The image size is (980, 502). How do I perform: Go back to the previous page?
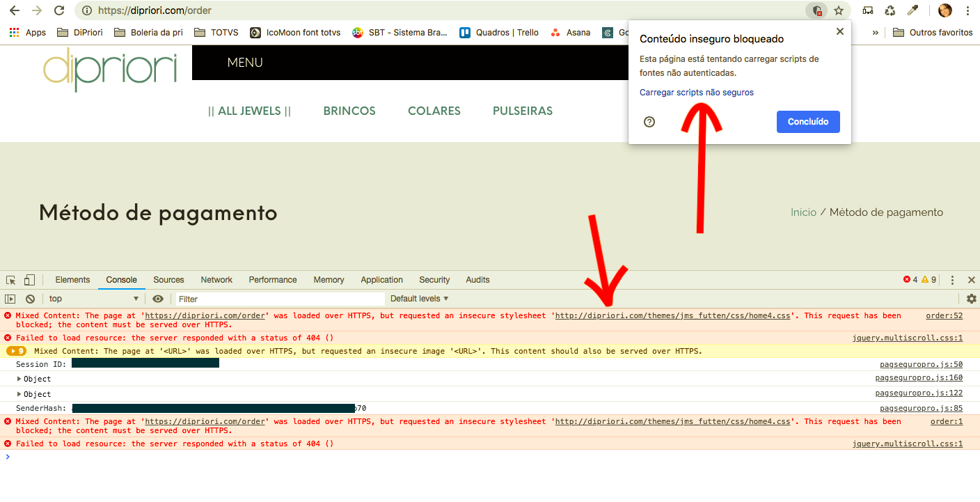(x=14, y=10)
